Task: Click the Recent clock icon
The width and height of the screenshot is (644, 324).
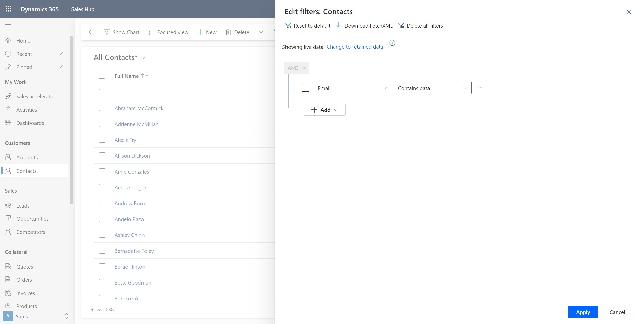Action: click(8, 54)
